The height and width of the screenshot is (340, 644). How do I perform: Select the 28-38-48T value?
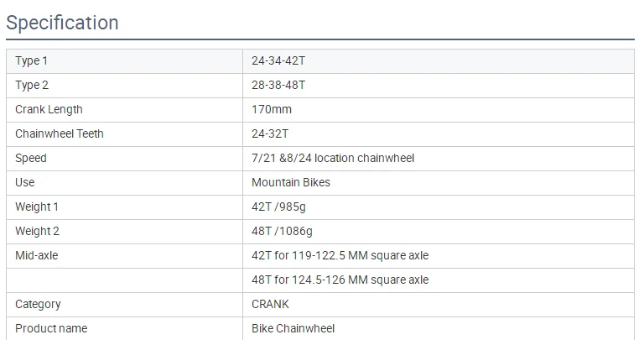tap(280, 86)
